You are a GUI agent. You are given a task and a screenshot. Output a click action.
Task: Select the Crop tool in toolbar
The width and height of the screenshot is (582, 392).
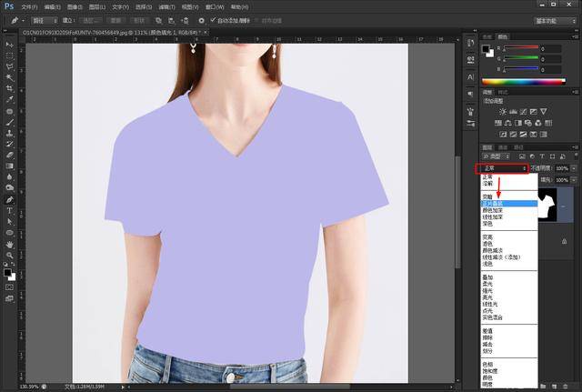pyautogui.click(x=10, y=89)
